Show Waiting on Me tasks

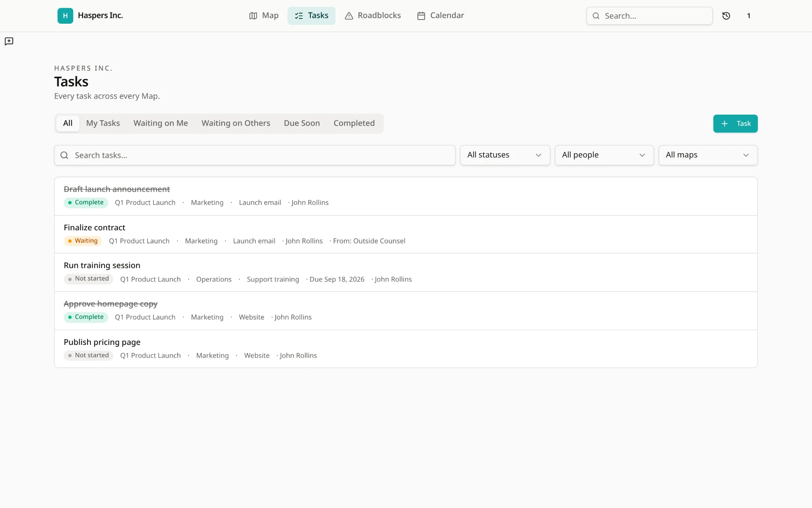click(x=161, y=123)
